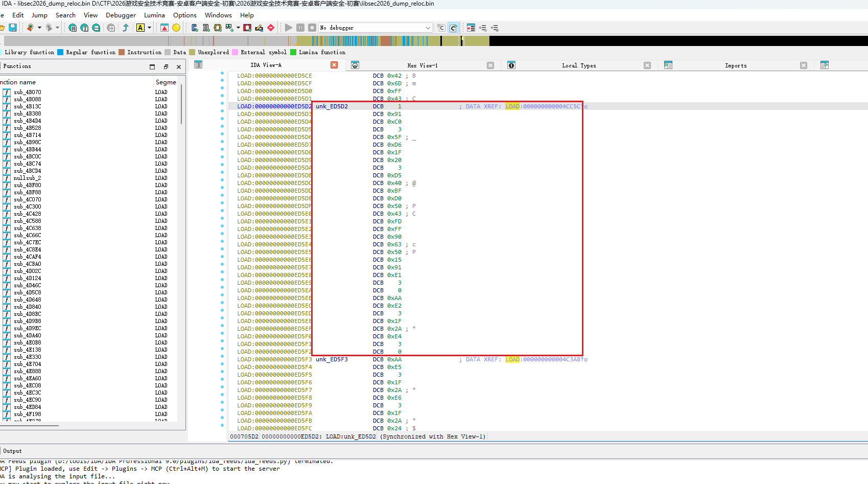The width and height of the screenshot is (868, 484).
Task: Open the breakpoint list toolbar icon
Action: click(247, 28)
